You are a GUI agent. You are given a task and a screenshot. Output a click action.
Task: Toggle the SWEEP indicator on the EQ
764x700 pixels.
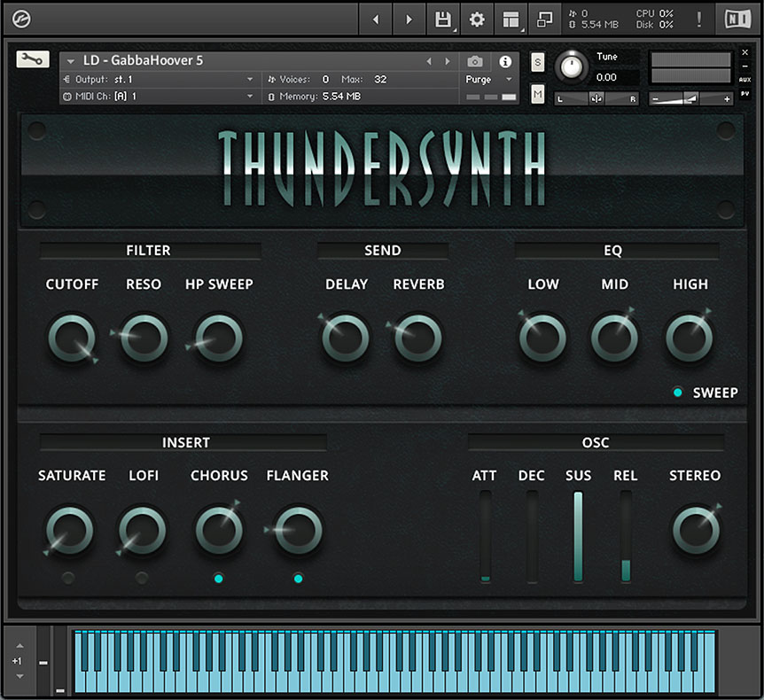point(678,393)
